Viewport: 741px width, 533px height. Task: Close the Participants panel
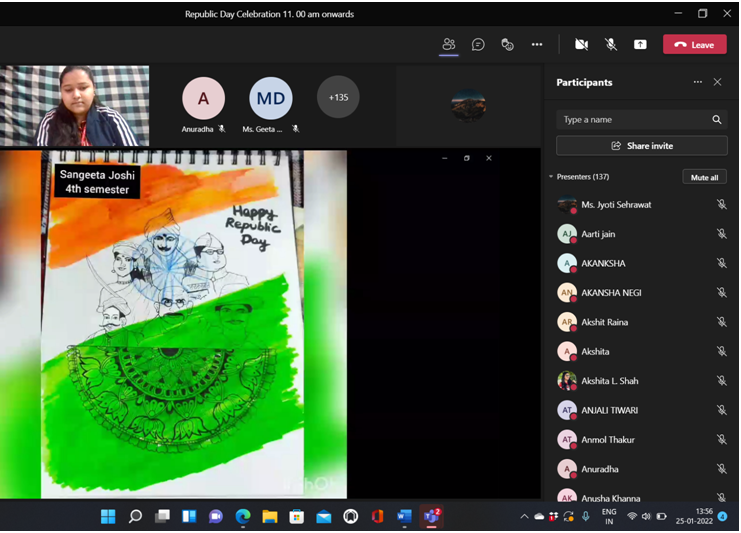(717, 82)
